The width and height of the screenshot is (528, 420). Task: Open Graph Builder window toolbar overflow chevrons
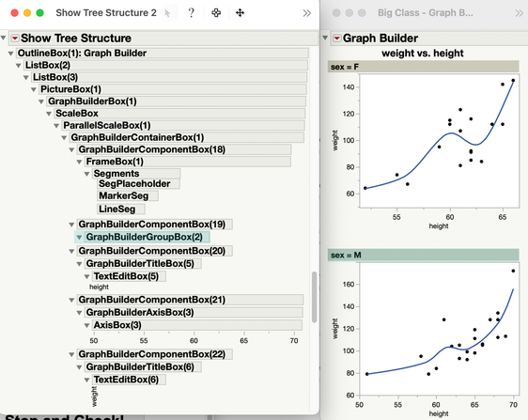pyautogui.click(x=520, y=13)
